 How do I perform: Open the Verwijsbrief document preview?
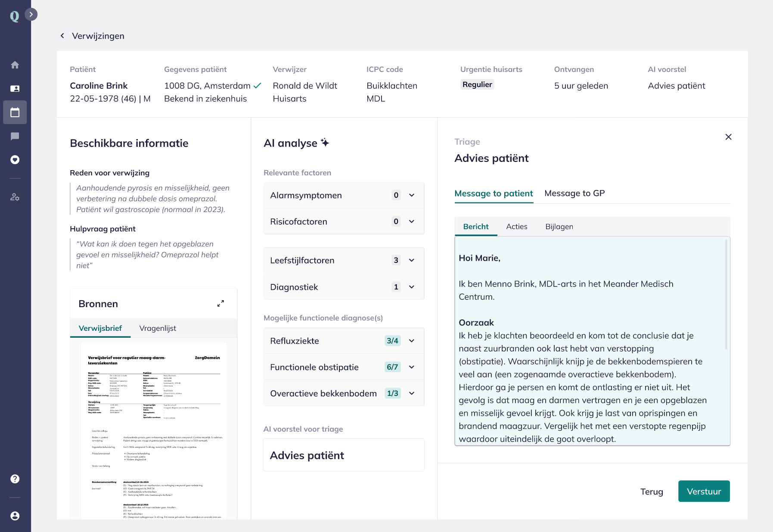[154, 431]
